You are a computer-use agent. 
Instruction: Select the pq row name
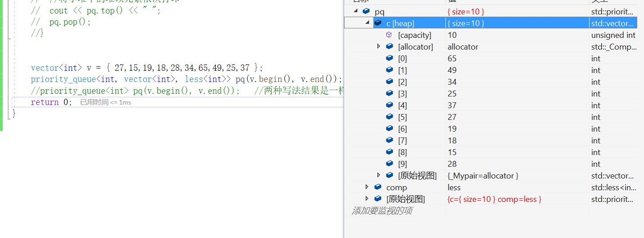coord(380,12)
